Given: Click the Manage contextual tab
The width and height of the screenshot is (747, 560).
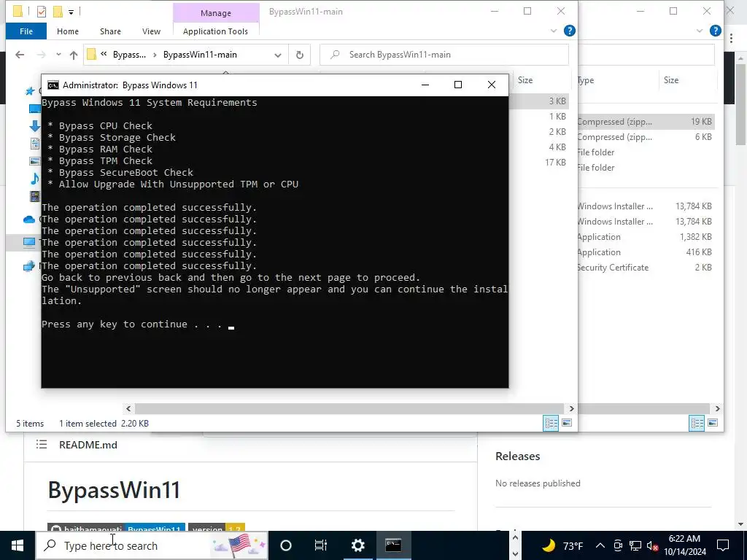Looking at the screenshot, I should click(x=216, y=13).
